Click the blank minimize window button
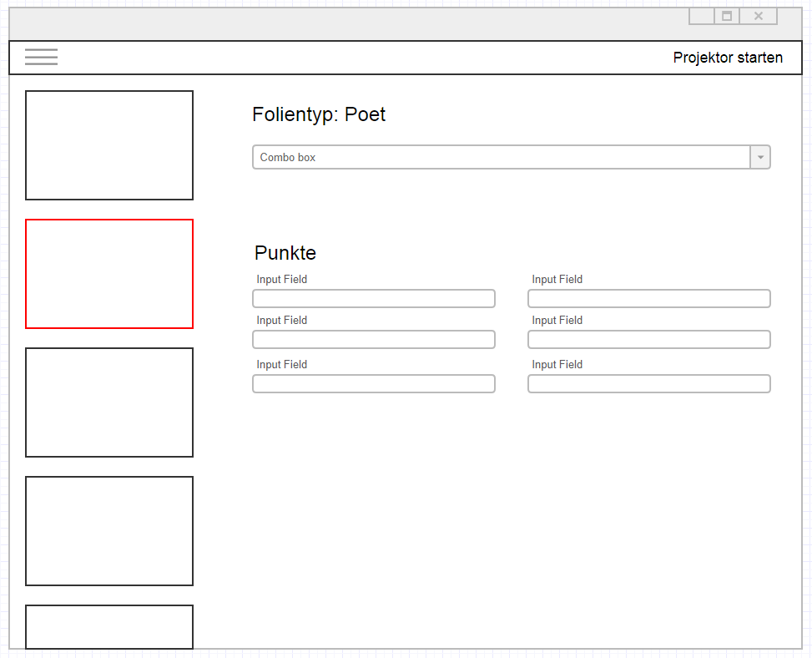 pyautogui.click(x=702, y=16)
